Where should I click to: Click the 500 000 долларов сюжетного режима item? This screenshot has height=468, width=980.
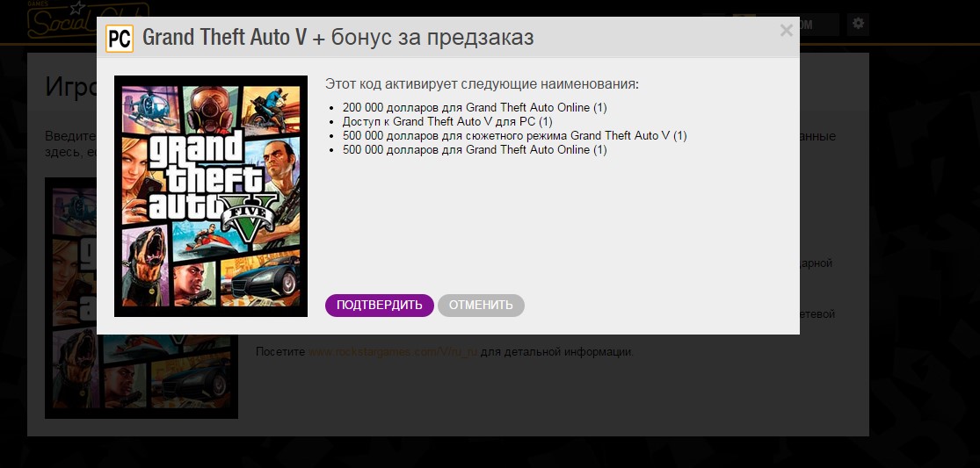point(514,135)
